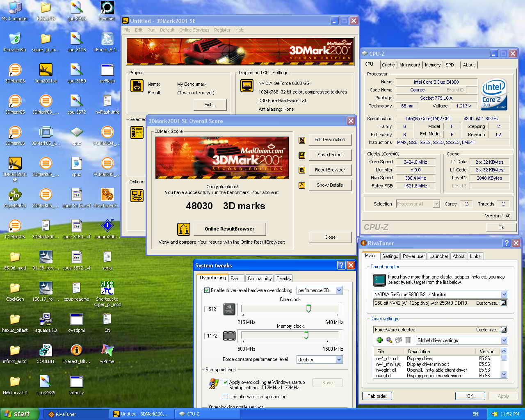Click the Edit Description button
Screen dimensions: 525x420
click(330, 139)
